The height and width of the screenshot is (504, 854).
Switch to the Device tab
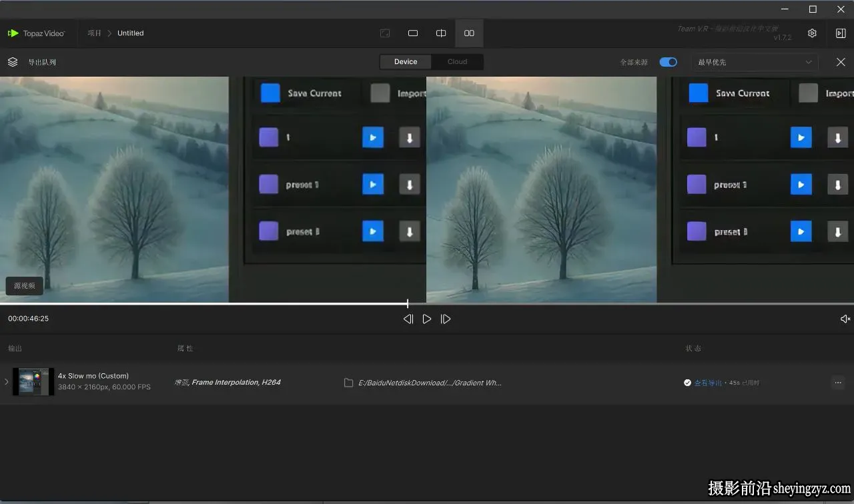point(406,62)
